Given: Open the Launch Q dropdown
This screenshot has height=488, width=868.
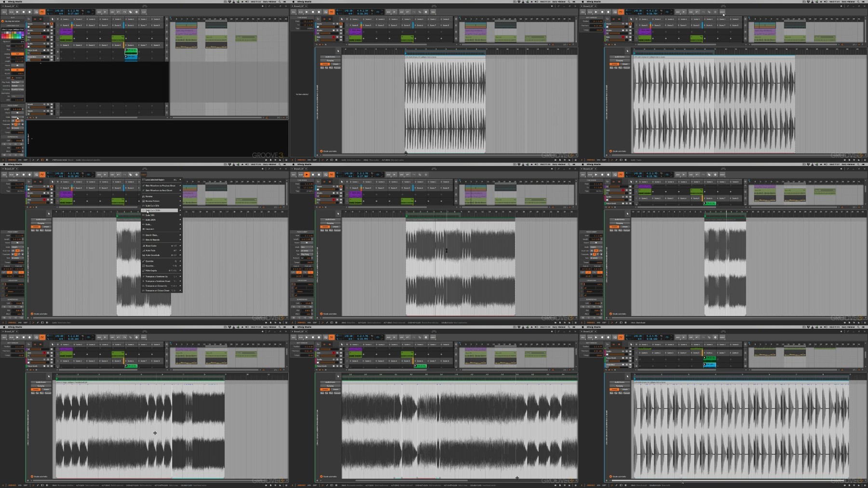Looking at the screenshot, I should point(17,86).
